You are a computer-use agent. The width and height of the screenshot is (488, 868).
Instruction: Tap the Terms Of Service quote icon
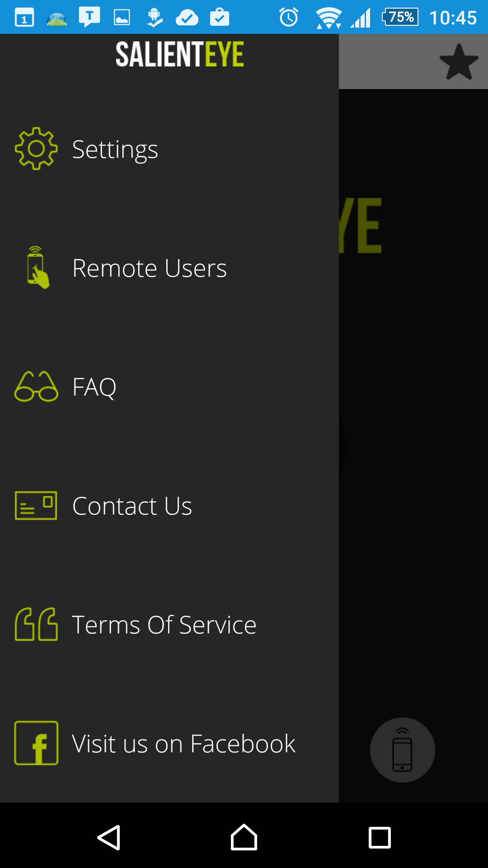coord(36,624)
